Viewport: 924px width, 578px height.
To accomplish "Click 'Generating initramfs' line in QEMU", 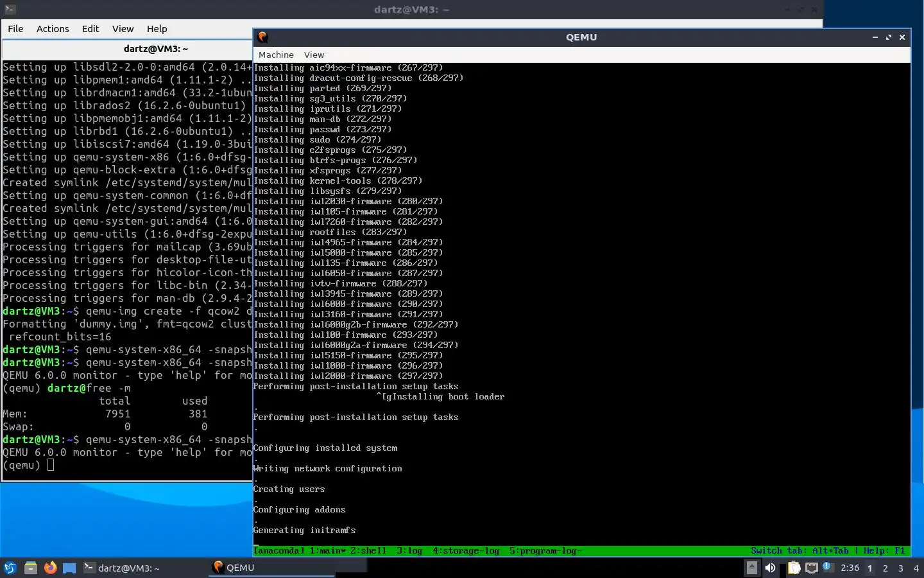I will (x=304, y=530).
